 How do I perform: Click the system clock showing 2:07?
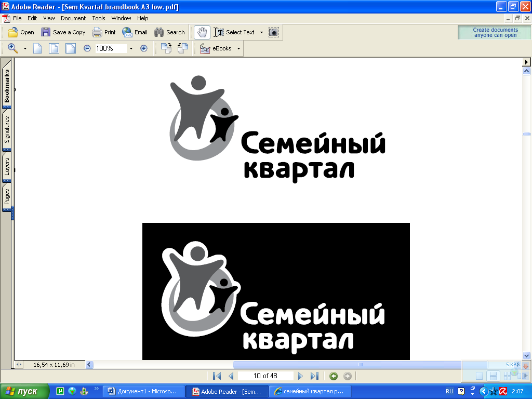517,391
